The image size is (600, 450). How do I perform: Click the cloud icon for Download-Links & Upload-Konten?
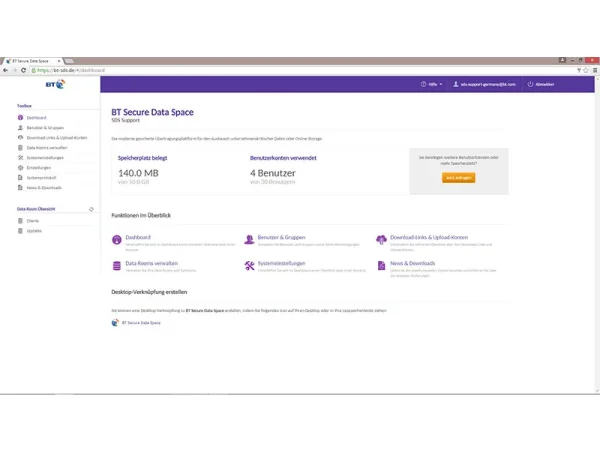381,240
